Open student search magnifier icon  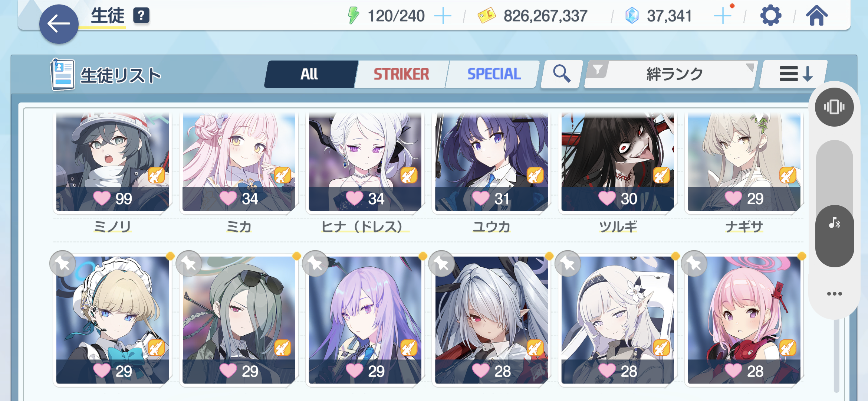click(x=562, y=74)
